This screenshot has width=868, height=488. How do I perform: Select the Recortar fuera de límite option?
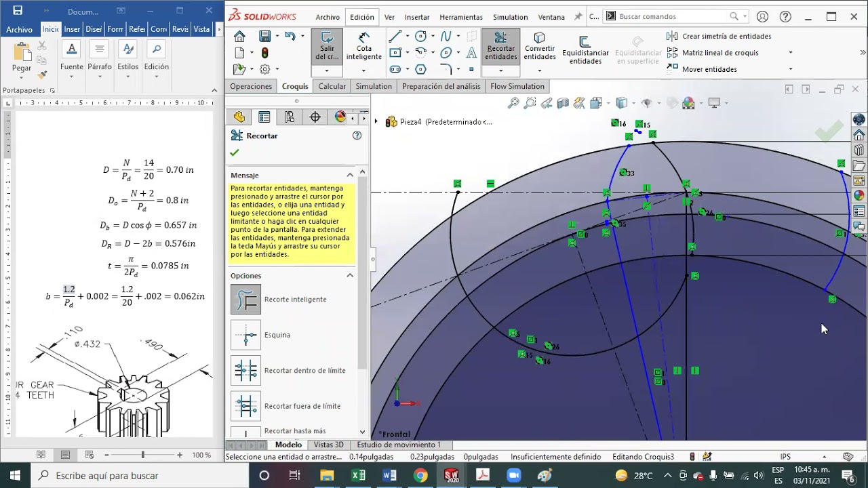click(x=245, y=406)
